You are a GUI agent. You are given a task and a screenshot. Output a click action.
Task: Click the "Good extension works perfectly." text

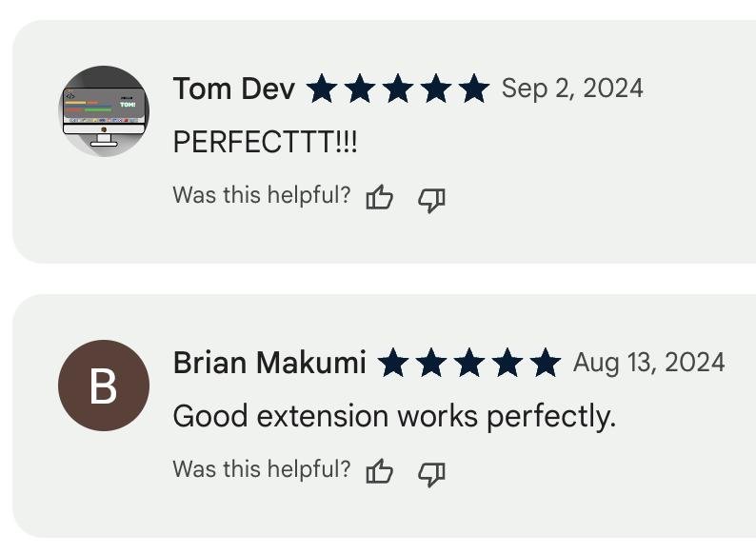pyautogui.click(x=394, y=417)
